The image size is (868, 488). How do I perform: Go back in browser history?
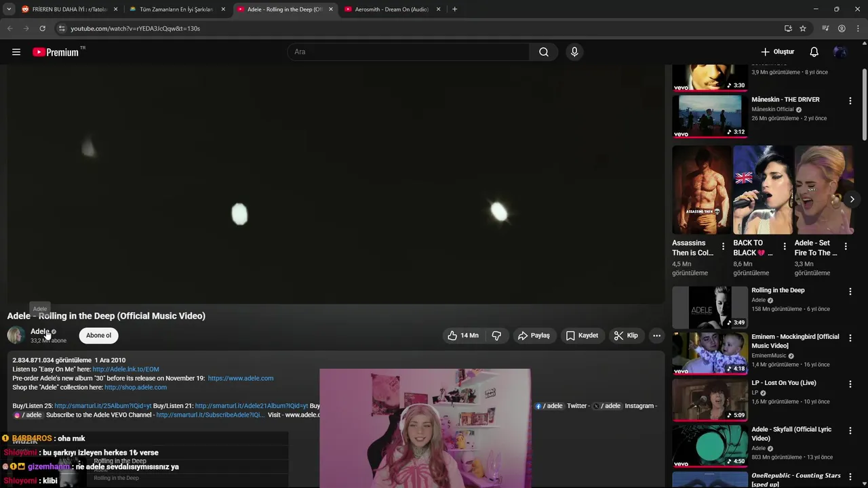[x=9, y=28]
